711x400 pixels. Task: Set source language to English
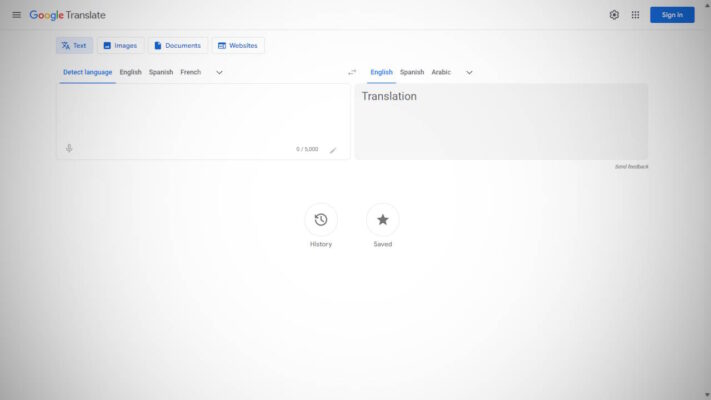[x=131, y=72]
